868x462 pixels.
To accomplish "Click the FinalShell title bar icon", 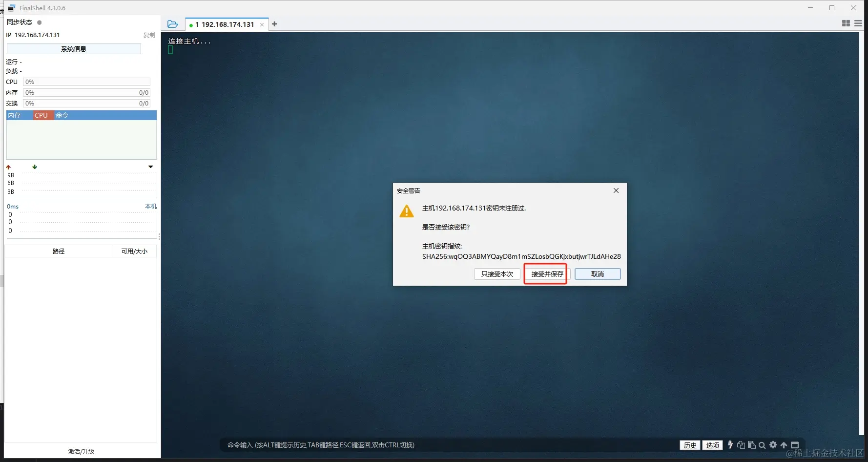I will tap(11, 8).
